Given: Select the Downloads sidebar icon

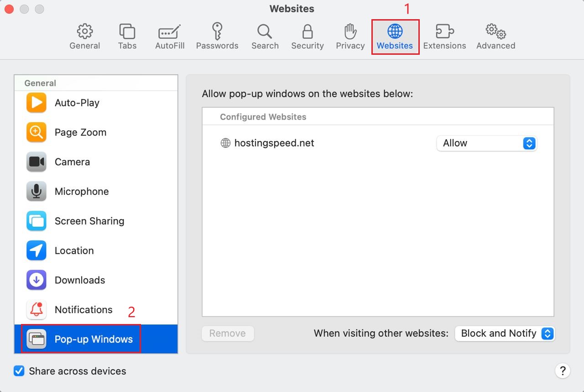Looking at the screenshot, I should (x=36, y=280).
